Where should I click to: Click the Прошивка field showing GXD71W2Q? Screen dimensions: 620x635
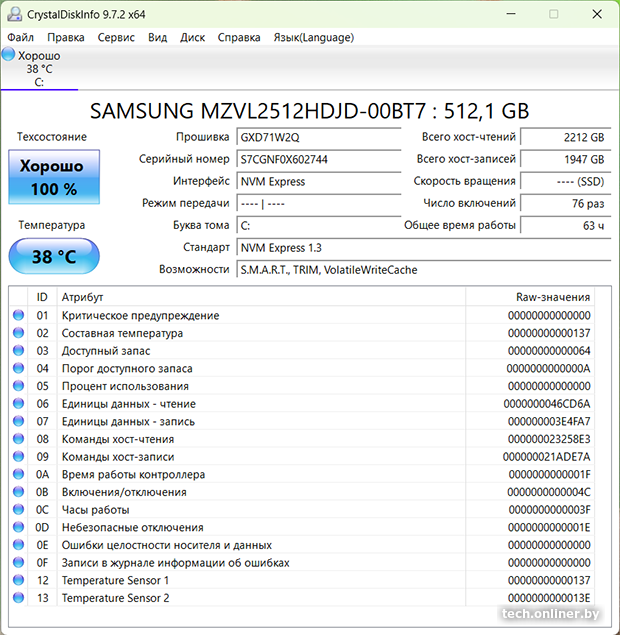[x=318, y=138]
